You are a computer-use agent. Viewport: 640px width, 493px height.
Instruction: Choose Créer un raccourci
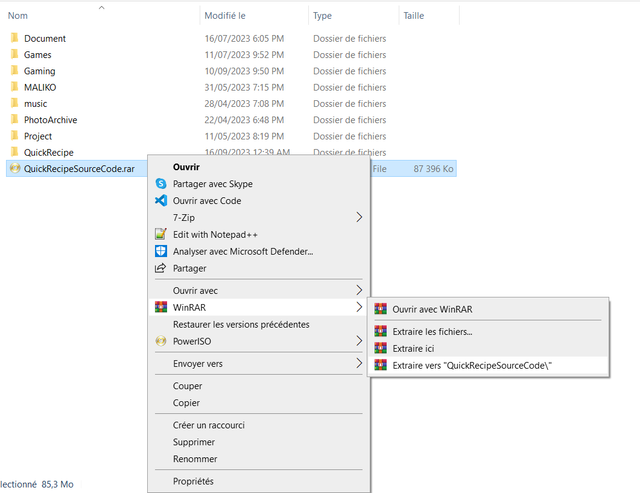click(x=209, y=425)
